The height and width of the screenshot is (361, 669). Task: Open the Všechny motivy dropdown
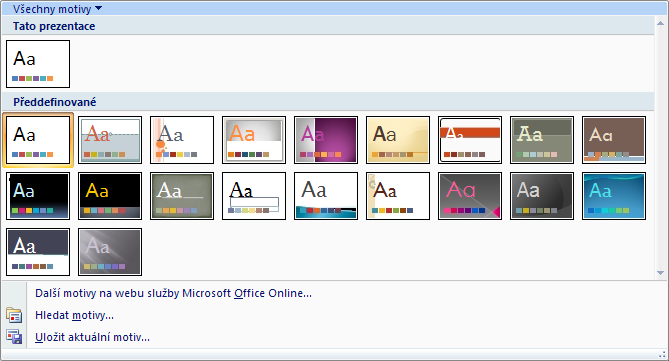coord(57,9)
